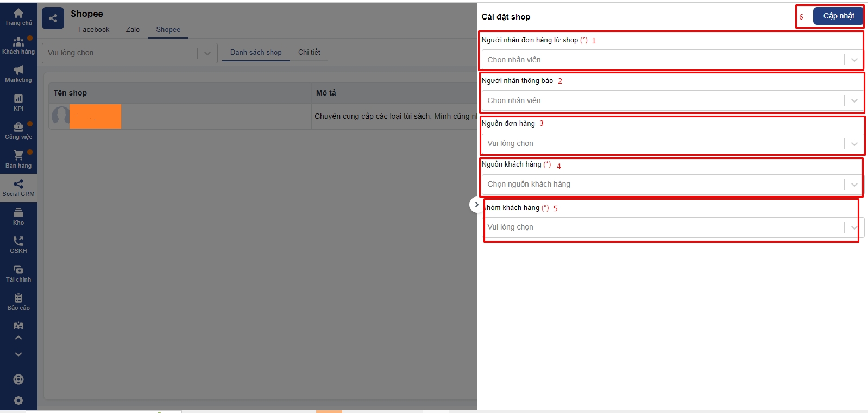The width and height of the screenshot is (868, 413).
Task: Open Chọn nguồn khách hàng dropdown
Action: [x=671, y=184]
